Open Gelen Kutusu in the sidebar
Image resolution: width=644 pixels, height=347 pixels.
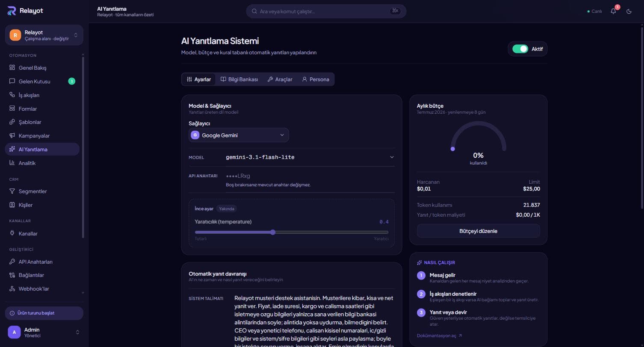tap(42, 81)
